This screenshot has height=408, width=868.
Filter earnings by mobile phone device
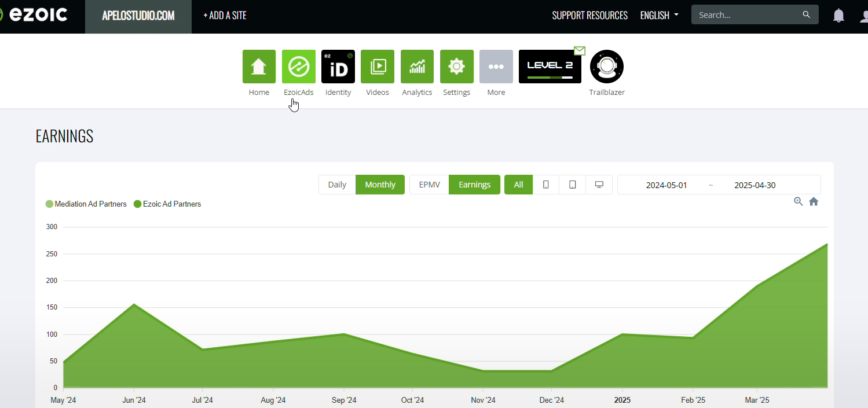(545, 185)
